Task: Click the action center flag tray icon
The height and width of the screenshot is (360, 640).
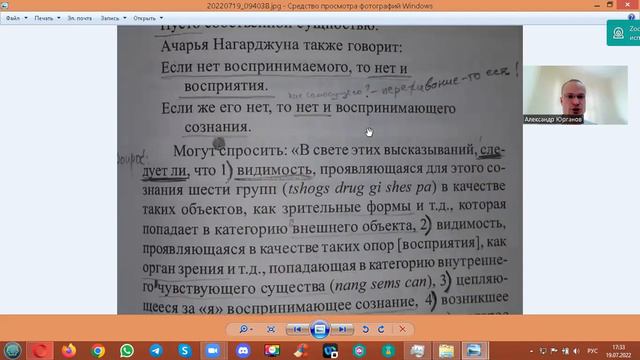Action: (554, 351)
